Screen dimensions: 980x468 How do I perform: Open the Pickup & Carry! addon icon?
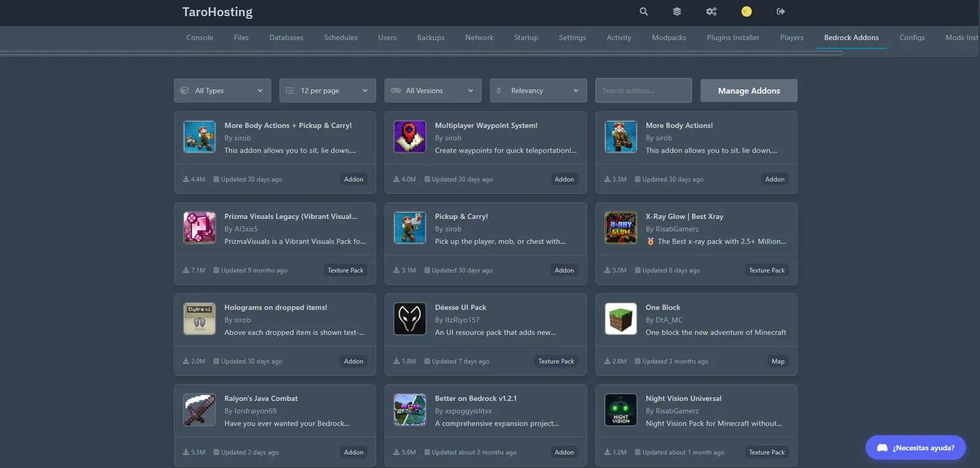tap(410, 228)
